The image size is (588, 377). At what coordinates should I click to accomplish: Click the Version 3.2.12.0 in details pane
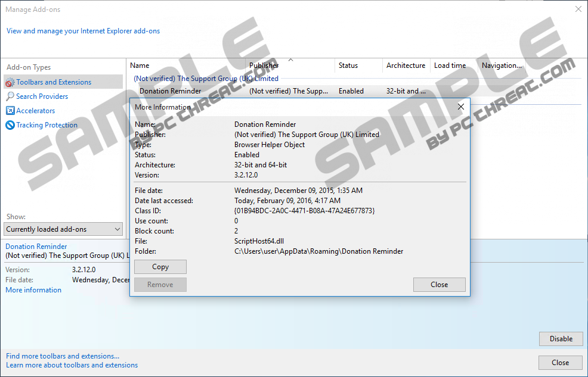83,270
